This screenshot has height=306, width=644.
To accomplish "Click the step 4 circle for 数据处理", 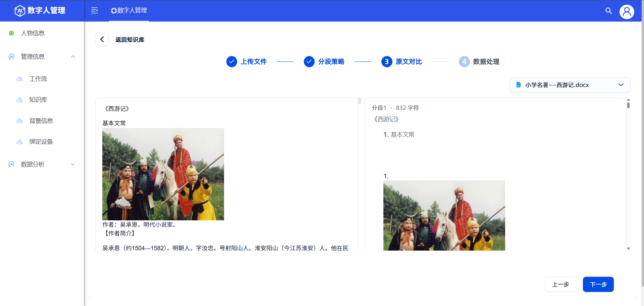I will tap(464, 62).
